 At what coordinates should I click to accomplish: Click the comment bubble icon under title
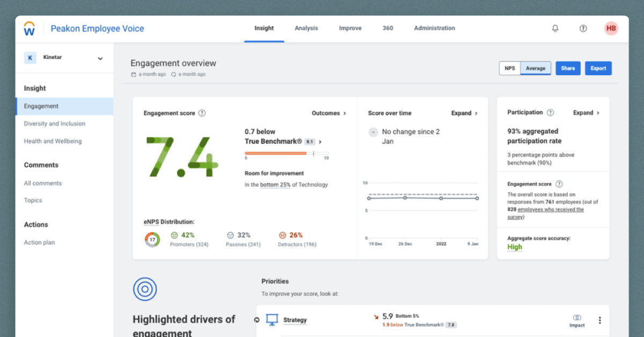point(173,75)
